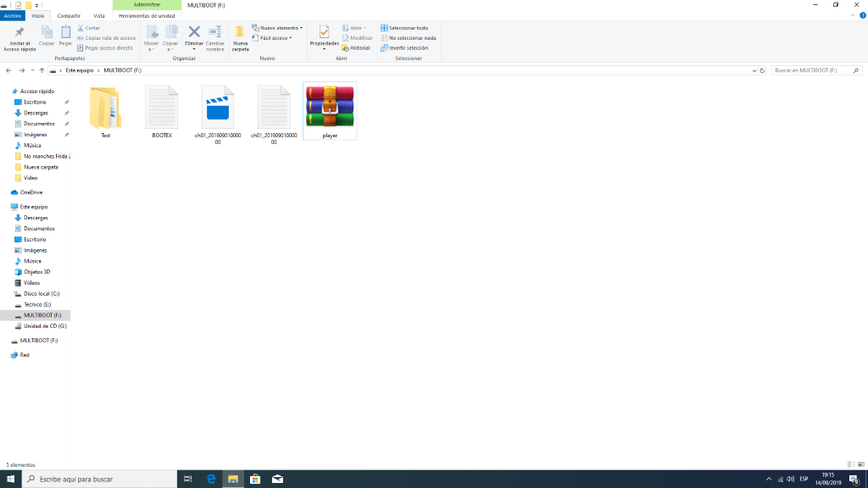Go up one level with up arrow

point(42,70)
